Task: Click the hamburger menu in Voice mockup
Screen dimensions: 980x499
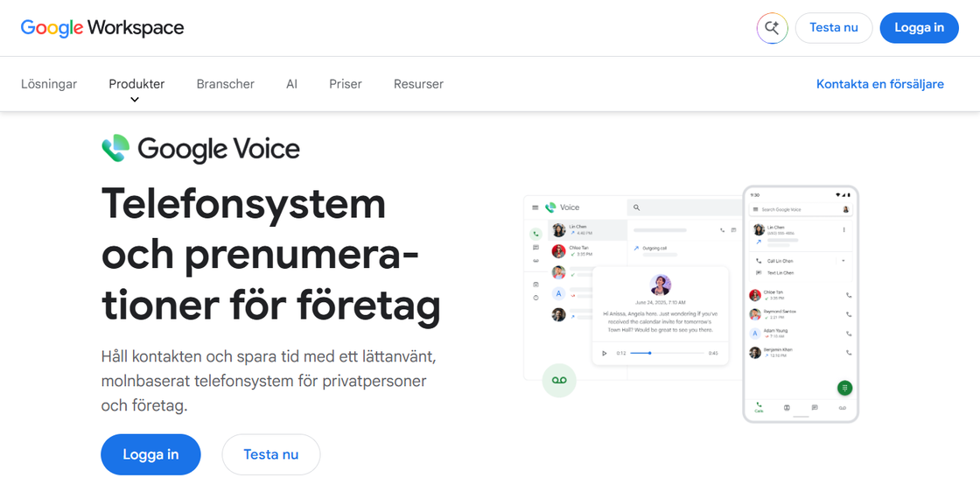Action: (535, 207)
